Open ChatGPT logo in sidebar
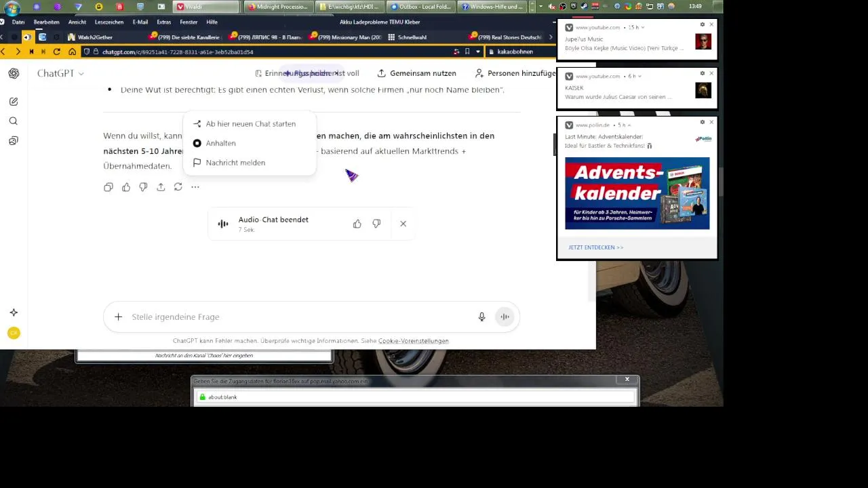 pos(14,73)
